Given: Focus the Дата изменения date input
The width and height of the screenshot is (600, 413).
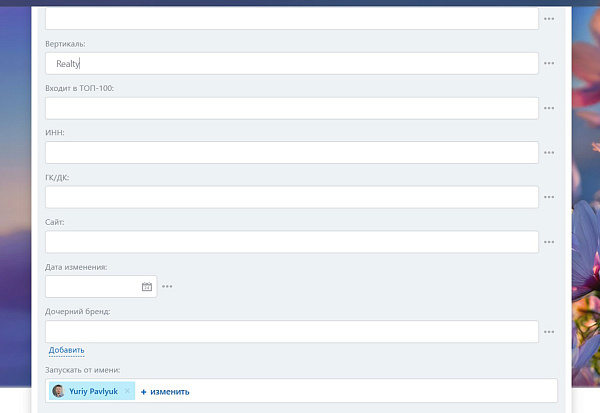Looking at the screenshot, I should pos(93,286).
